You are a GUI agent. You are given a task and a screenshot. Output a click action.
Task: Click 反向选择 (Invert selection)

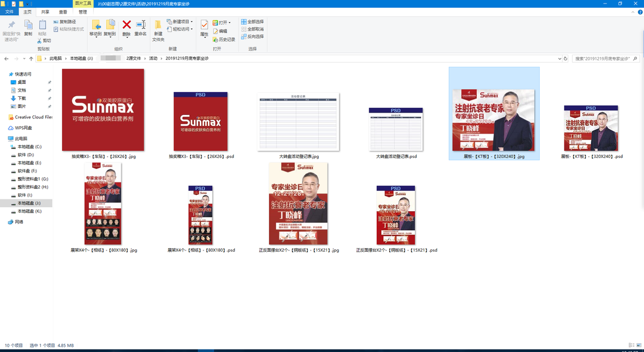252,36
